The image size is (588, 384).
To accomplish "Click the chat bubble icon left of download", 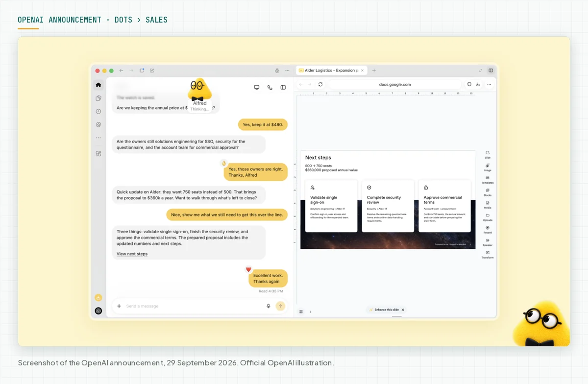I will coord(469,84).
